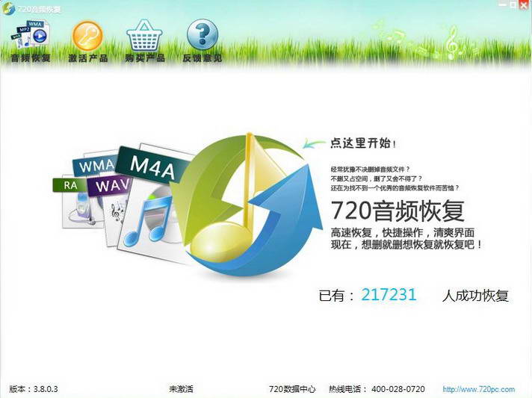Click the 人成功恢复 text
Image resolution: width=532 pixels, height=398 pixels.
[475, 296]
